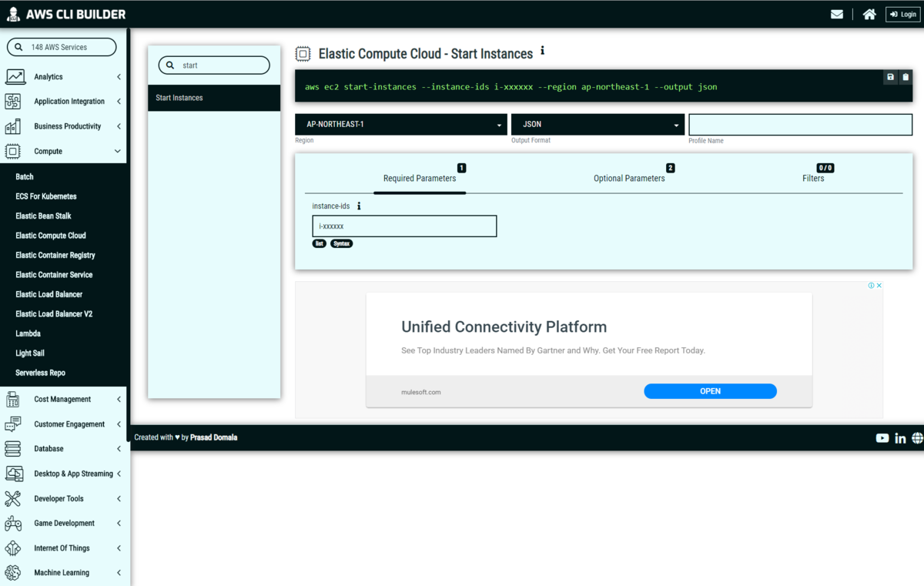Click EC2 chip icon beside page title
The width and height of the screenshot is (924, 586).
[x=303, y=54]
